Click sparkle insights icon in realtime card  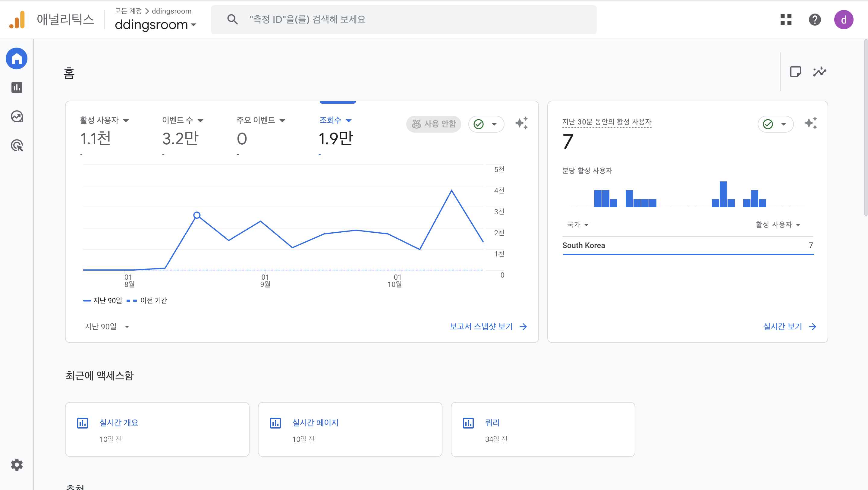click(x=810, y=123)
